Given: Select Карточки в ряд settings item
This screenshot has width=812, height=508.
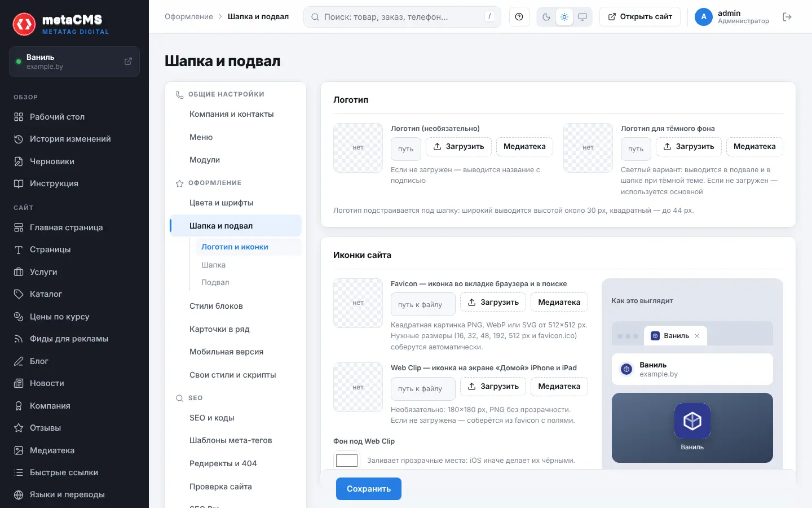Looking at the screenshot, I should 236,329.
